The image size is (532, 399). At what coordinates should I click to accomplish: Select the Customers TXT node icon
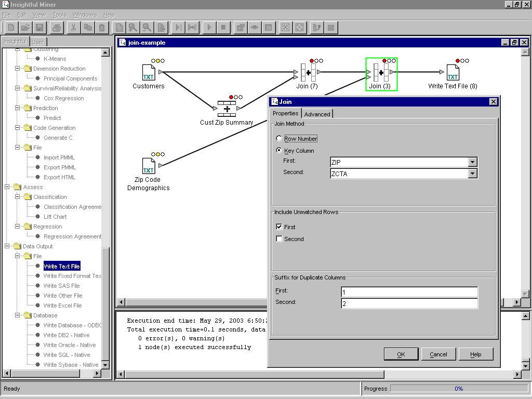click(x=148, y=72)
